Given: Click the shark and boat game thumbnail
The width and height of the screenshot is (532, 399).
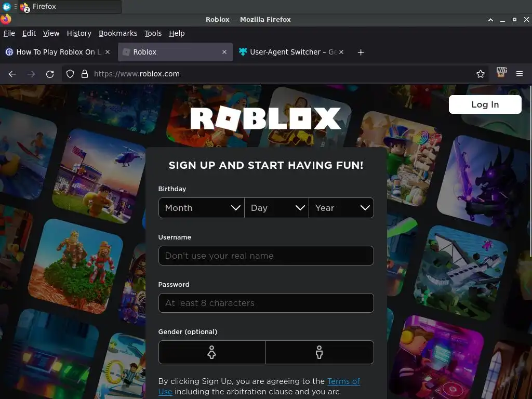Looking at the screenshot, I should 461,273.
